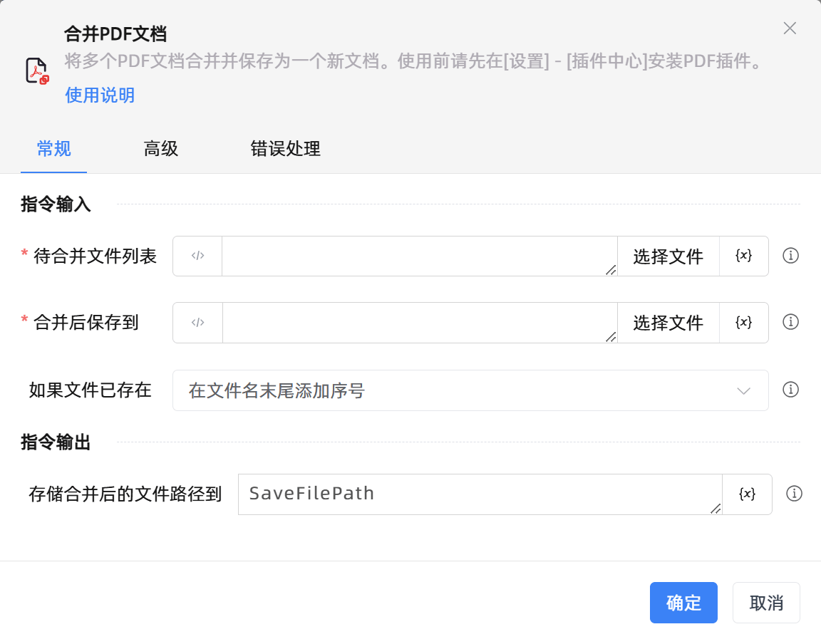Open the 使用说明 link
821x644 pixels.
coord(100,95)
